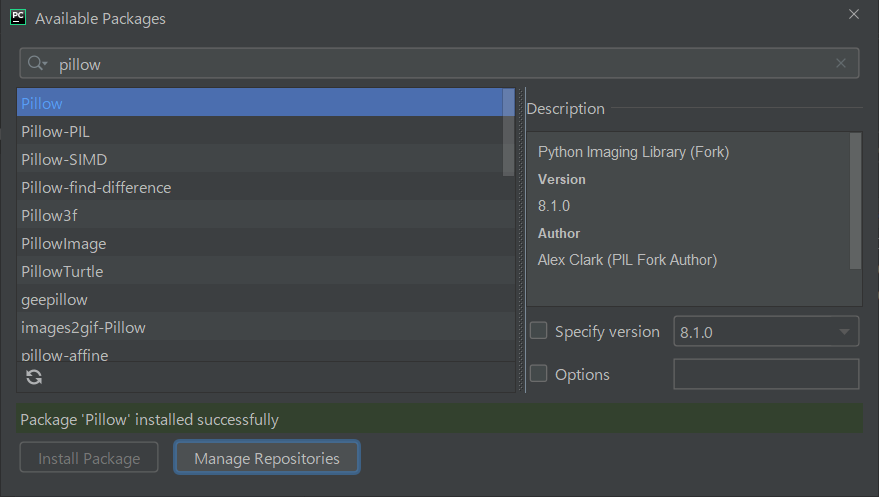This screenshot has width=879, height=497.
Task: Toggle the Options checkbox
Action: tap(539, 374)
